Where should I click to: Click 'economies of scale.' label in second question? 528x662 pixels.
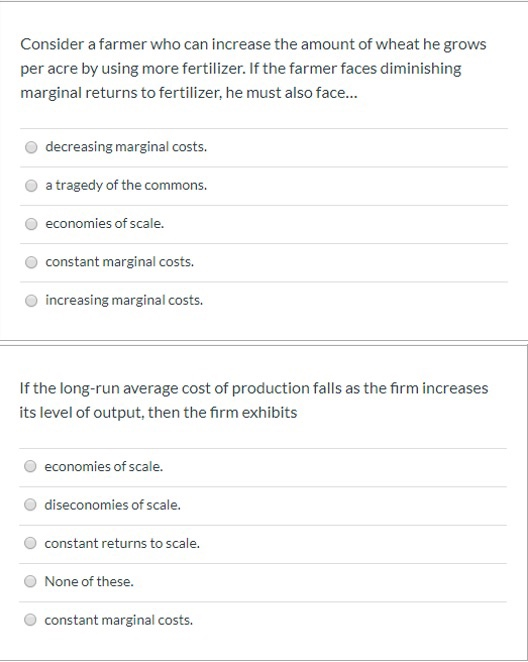point(103,466)
